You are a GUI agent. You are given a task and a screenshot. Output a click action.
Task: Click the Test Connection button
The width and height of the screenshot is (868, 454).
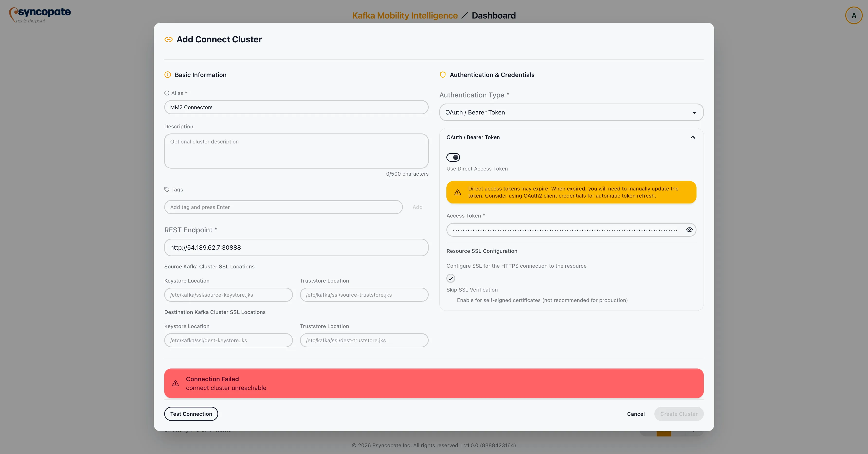click(191, 414)
